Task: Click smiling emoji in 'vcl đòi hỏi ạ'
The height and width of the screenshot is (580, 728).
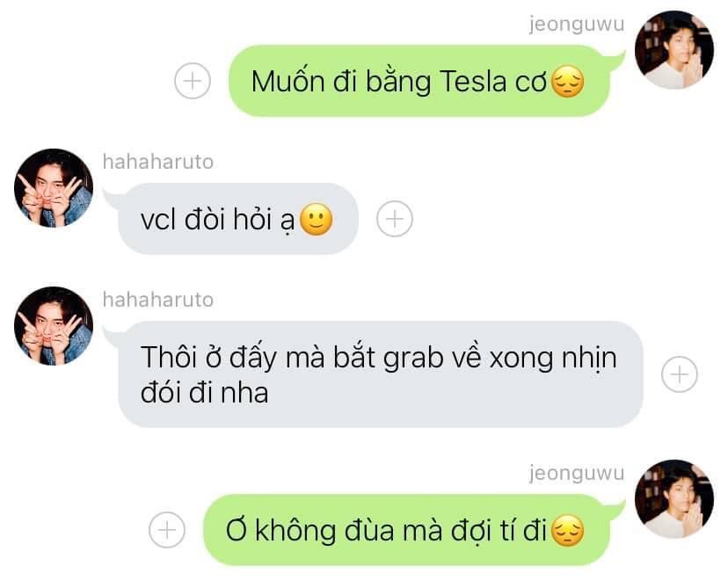Action: [317, 220]
